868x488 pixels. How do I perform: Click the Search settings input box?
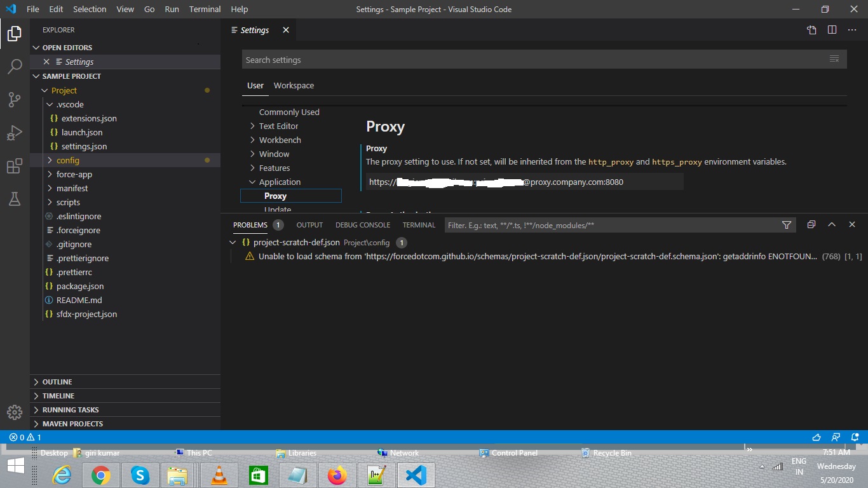534,60
